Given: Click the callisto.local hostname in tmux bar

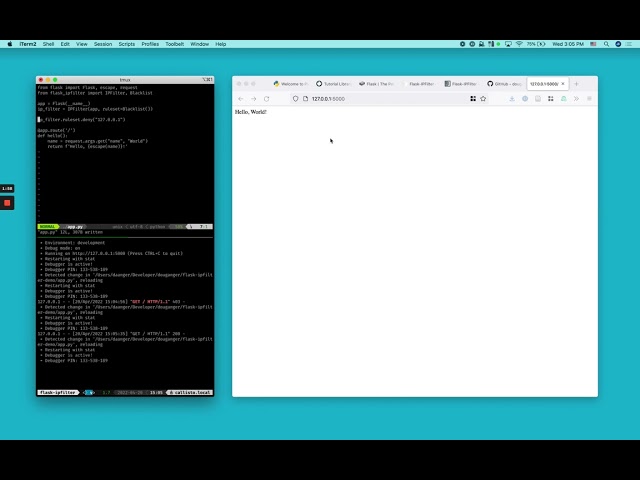Looking at the screenshot, I should tap(190, 392).
